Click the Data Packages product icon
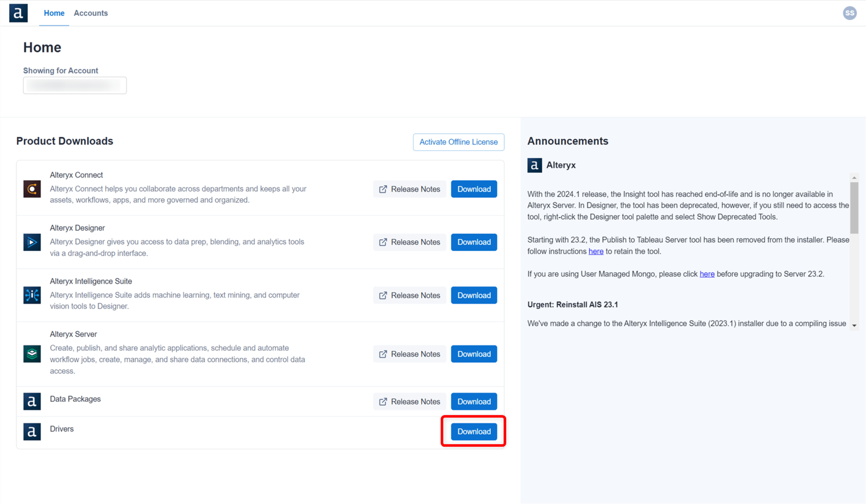Image resolution: width=866 pixels, height=504 pixels. click(32, 401)
